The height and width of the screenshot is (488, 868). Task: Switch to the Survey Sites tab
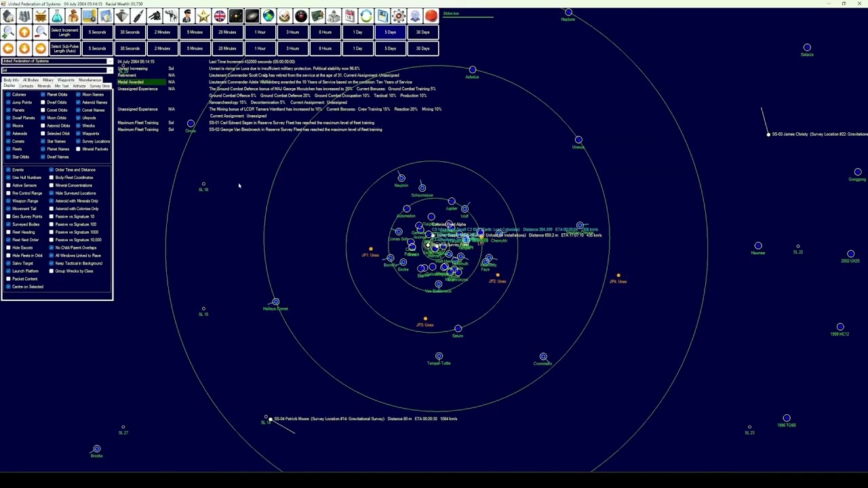coord(100,86)
